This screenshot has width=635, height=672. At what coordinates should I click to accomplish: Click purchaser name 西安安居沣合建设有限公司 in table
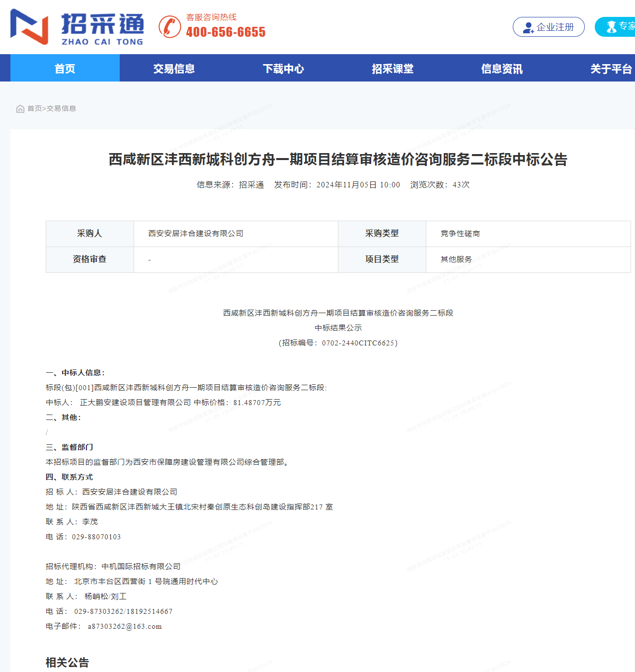[x=196, y=234]
